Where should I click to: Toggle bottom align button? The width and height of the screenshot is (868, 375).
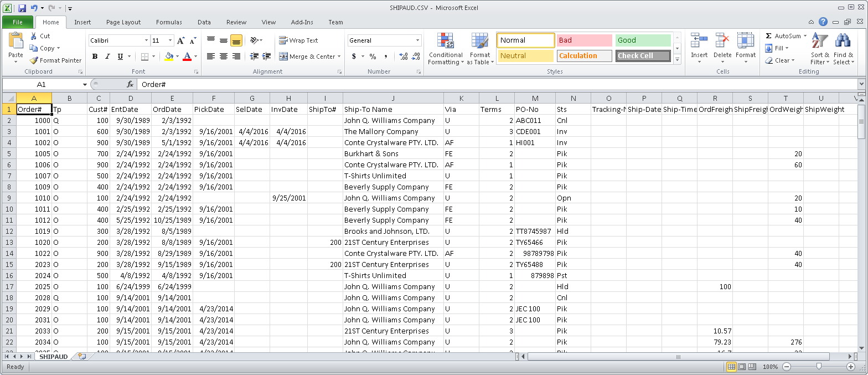coord(236,40)
